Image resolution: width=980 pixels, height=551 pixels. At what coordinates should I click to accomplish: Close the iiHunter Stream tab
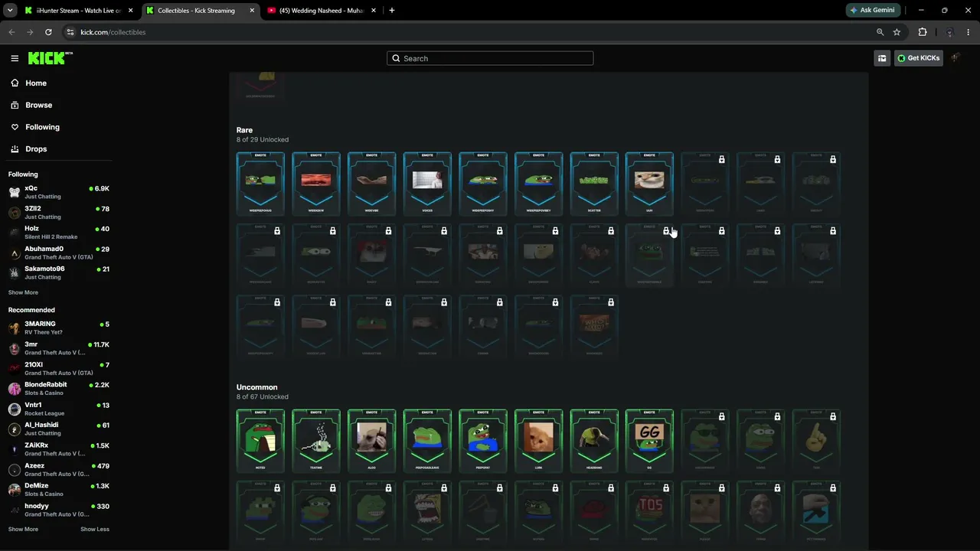pyautogui.click(x=131, y=11)
